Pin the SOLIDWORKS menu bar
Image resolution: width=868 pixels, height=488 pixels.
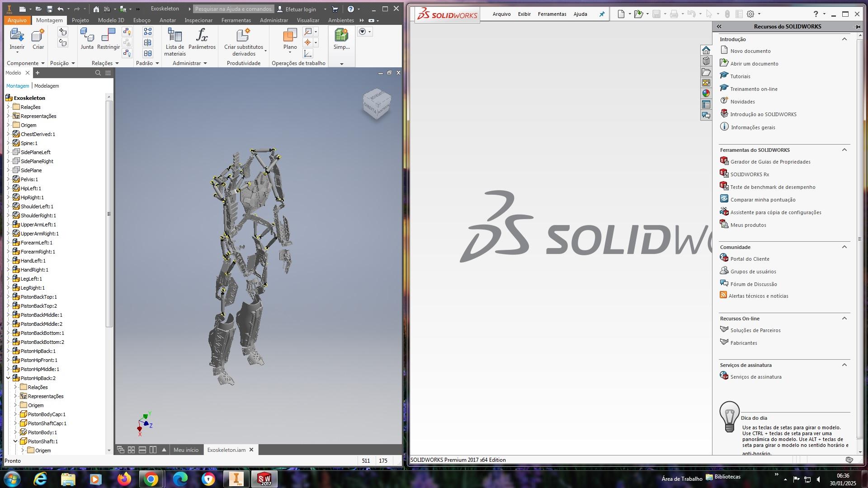tap(602, 14)
